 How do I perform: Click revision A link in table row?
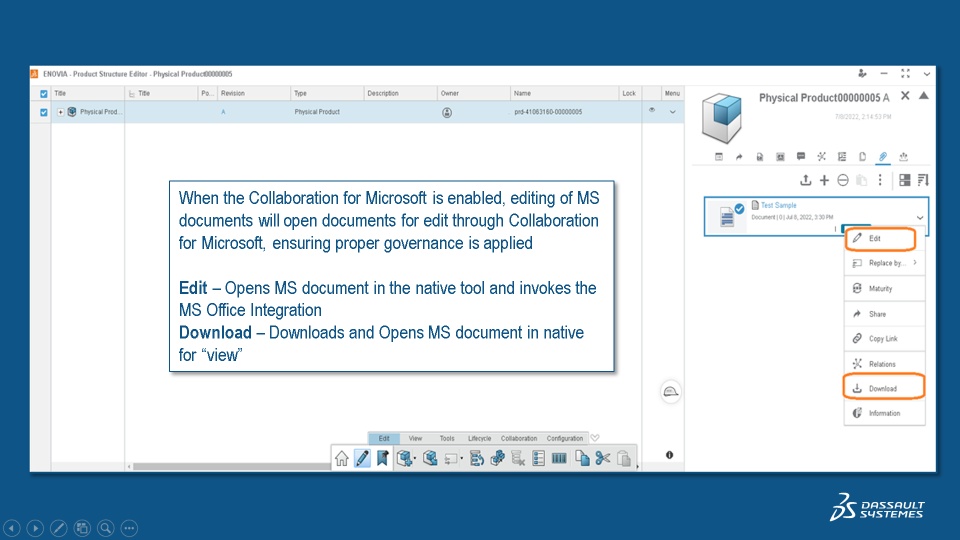click(x=223, y=112)
